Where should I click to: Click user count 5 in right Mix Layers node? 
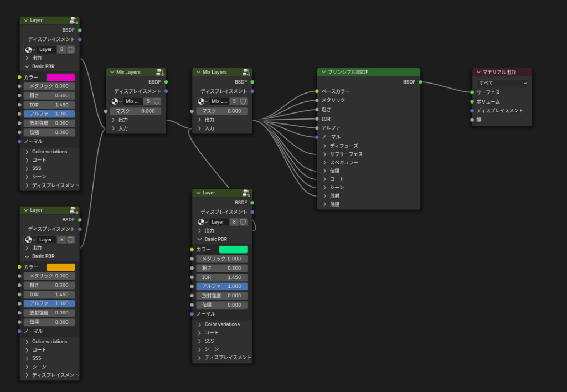tap(234, 101)
